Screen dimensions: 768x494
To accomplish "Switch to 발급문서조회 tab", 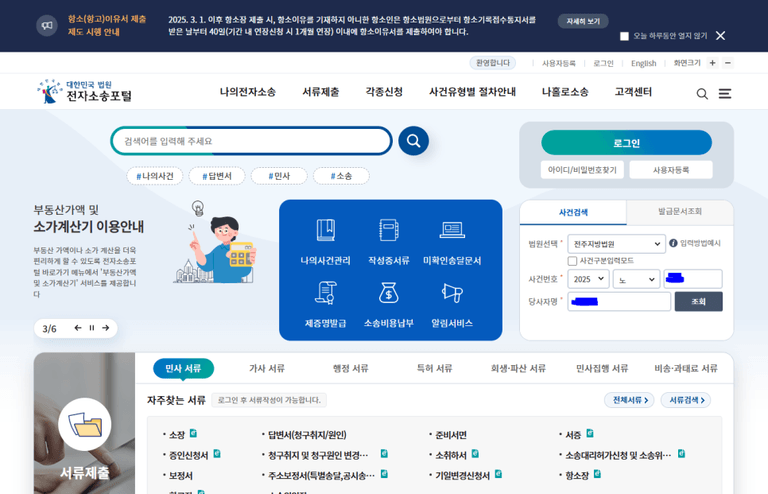I will click(x=679, y=212).
